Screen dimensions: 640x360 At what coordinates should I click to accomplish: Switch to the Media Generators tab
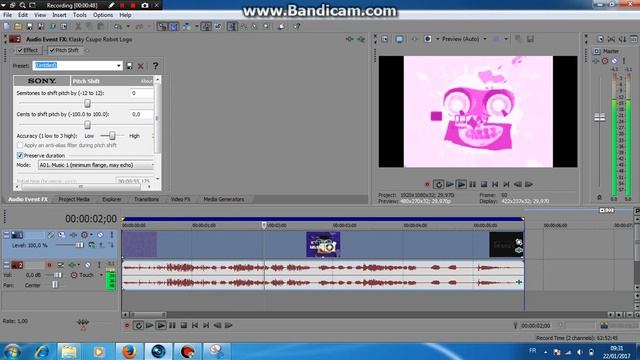coord(224,199)
